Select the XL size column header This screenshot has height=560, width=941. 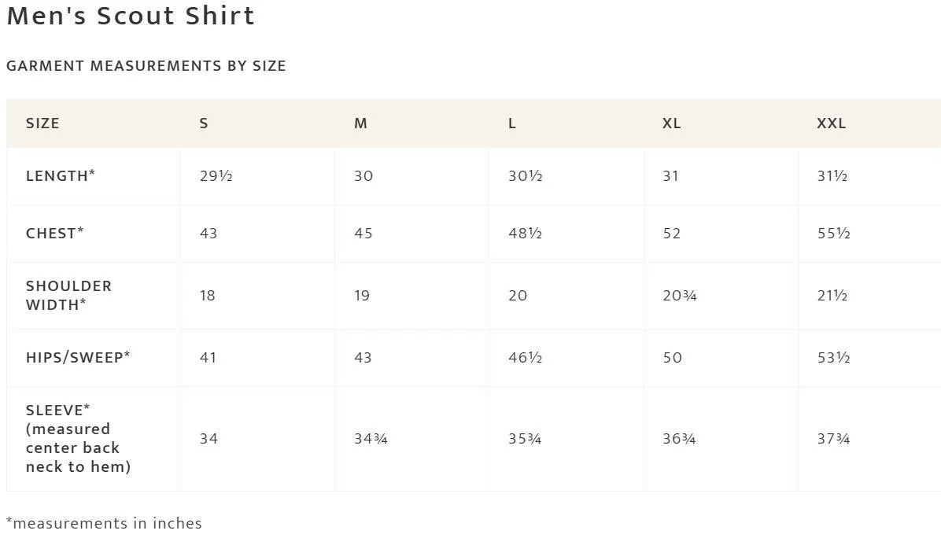click(672, 123)
